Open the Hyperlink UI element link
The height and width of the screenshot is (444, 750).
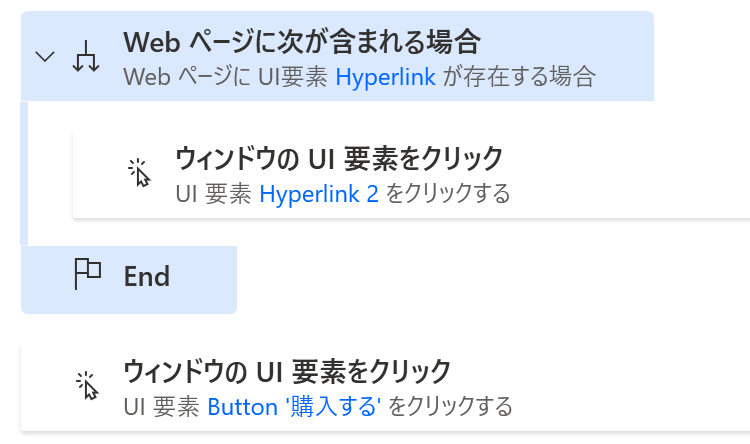(386, 77)
